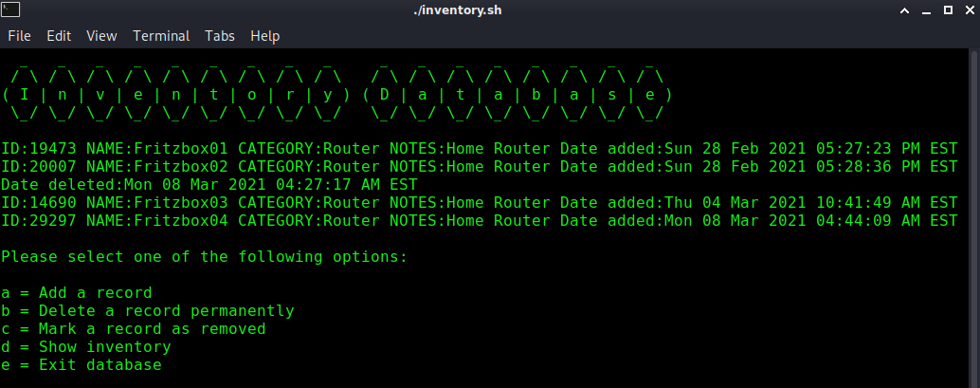Click the 'Date deleted' line
The height and width of the screenshot is (388, 980).
click(x=209, y=184)
